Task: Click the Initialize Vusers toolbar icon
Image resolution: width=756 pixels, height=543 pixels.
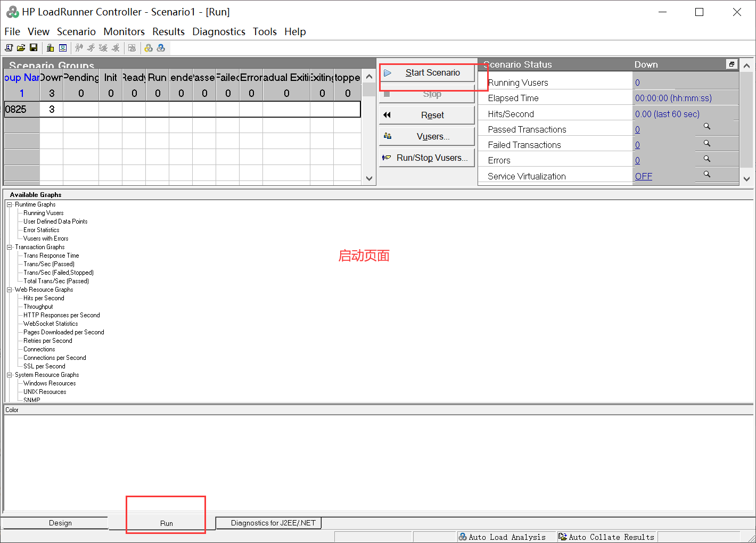Action: pyautogui.click(x=79, y=48)
